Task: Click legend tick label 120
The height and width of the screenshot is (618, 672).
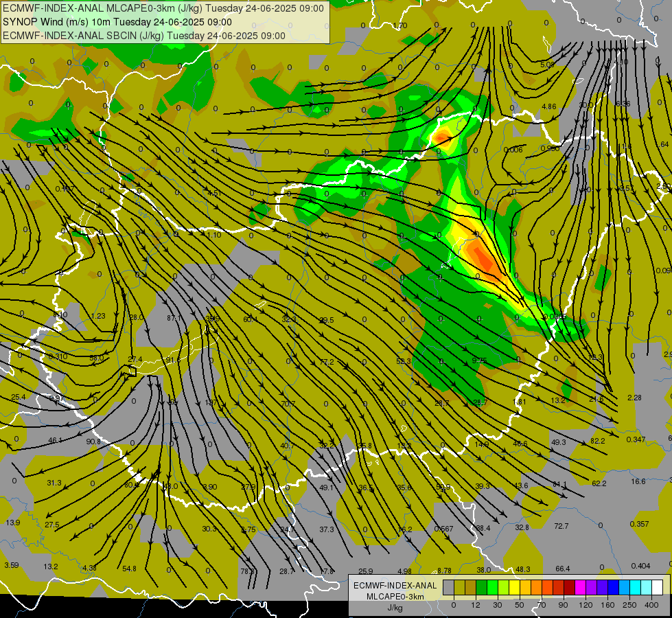Action: pos(586,605)
